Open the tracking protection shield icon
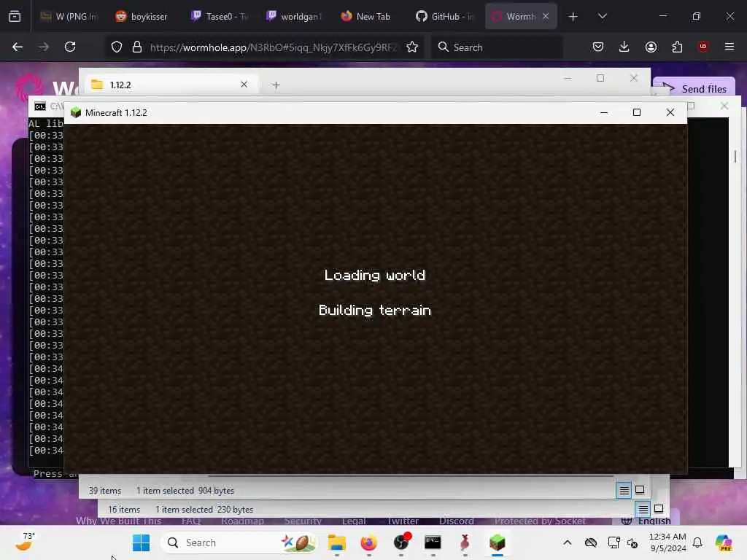 pyautogui.click(x=117, y=47)
